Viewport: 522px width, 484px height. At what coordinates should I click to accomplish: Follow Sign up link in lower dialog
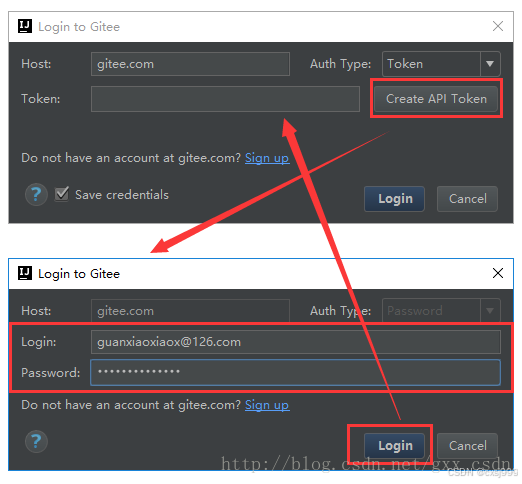pyautogui.click(x=267, y=405)
